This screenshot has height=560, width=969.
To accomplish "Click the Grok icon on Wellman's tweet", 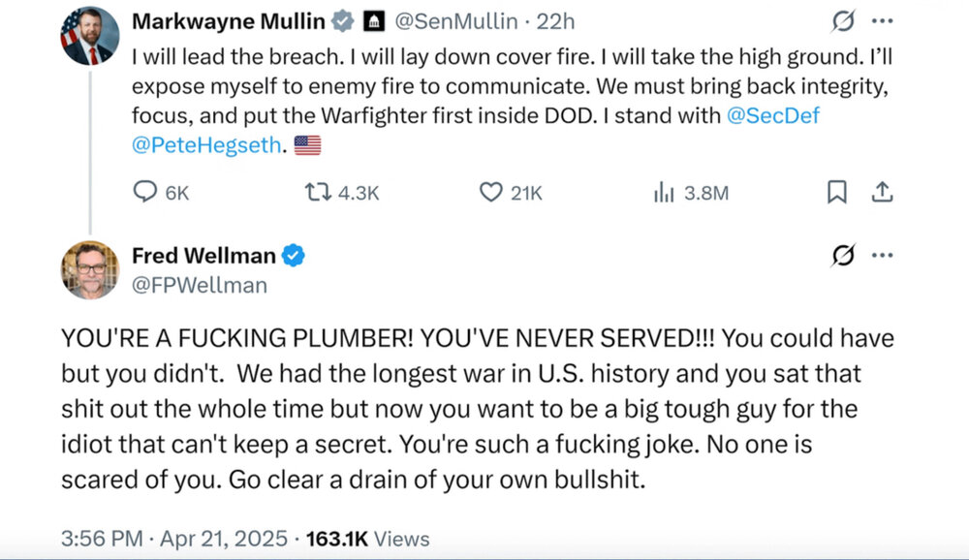I will pos(844,256).
